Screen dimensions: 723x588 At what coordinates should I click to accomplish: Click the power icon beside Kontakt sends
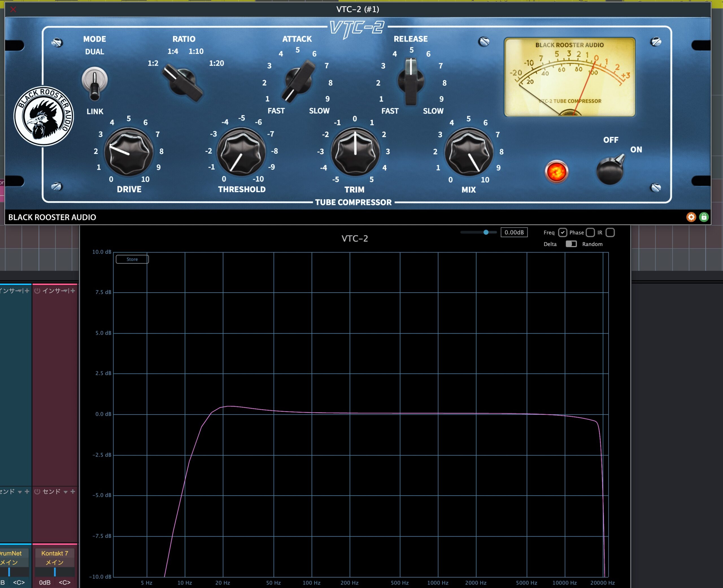coord(37,491)
